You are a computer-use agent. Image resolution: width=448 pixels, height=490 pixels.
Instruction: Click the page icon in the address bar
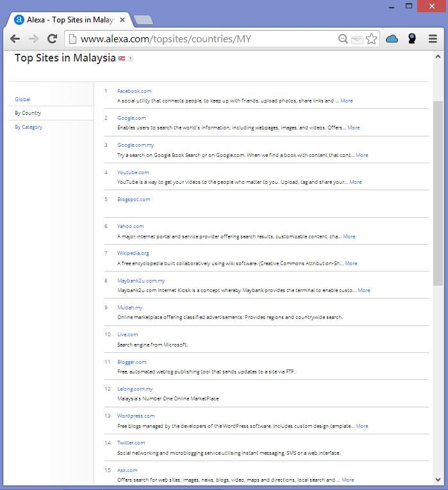pos(72,38)
